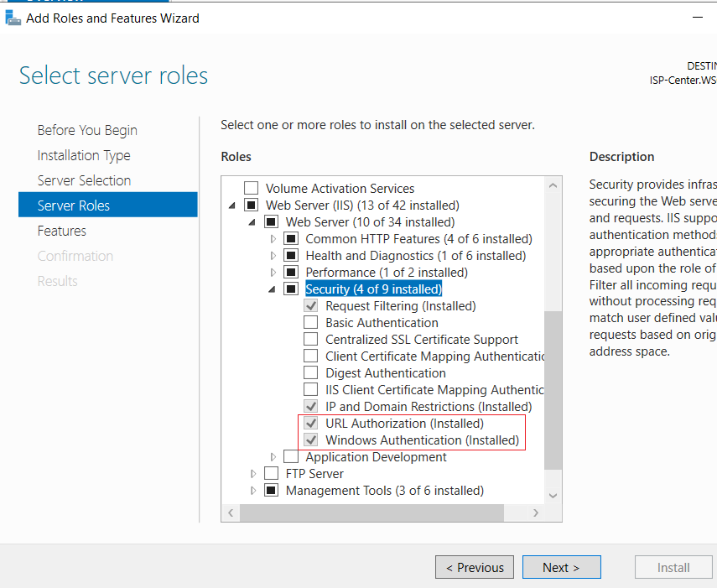Go to the Features wizard step

(x=62, y=231)
